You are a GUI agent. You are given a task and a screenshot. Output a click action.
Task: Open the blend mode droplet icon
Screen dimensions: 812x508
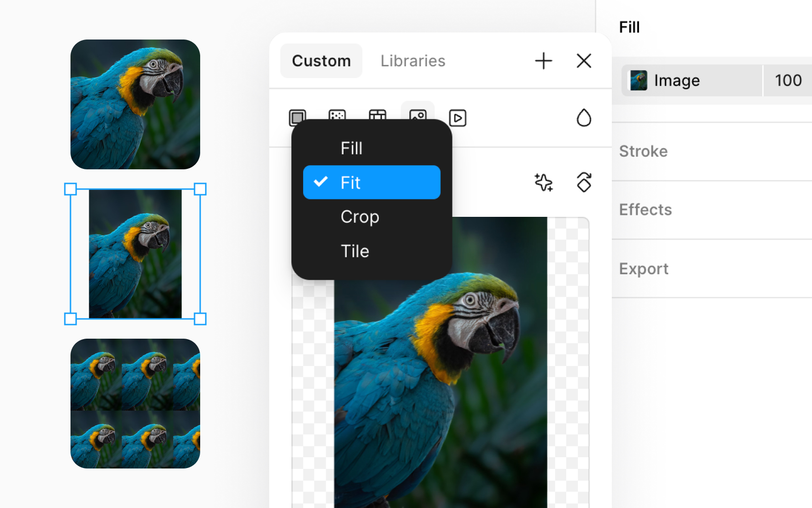coord(584,118)
